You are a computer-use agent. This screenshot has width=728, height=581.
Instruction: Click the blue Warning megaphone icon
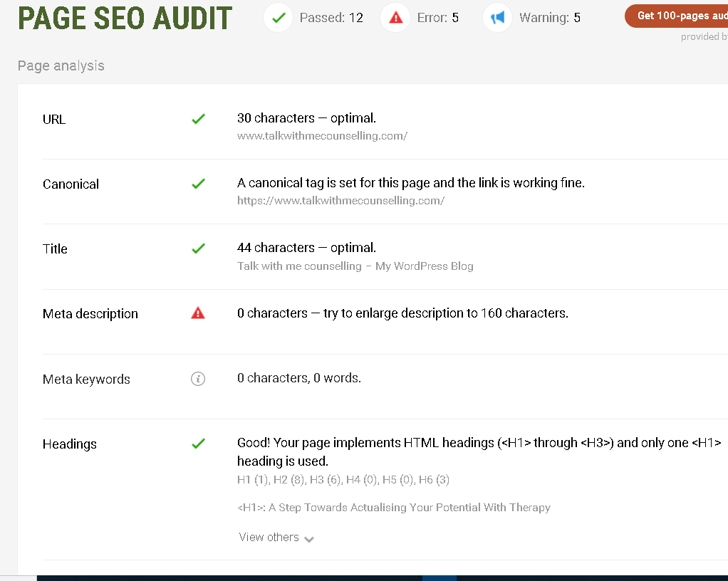pyautogui.click(x=498, y=18)
